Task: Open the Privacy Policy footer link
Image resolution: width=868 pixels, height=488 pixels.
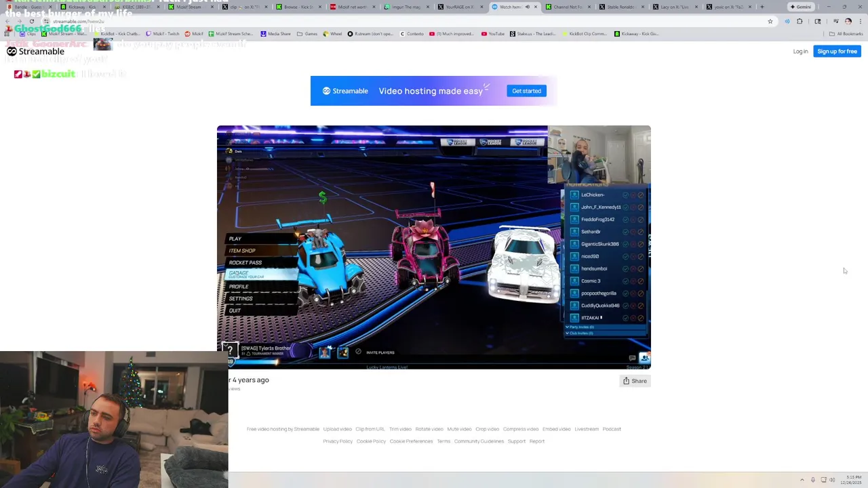Action: point(338,441)
